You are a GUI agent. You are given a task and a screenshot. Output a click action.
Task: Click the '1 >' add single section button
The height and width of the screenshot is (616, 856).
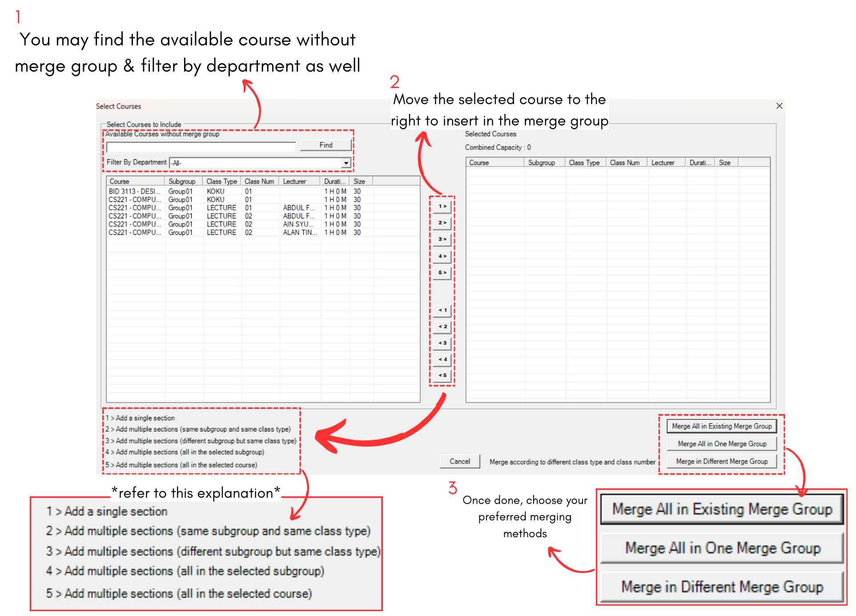pos(442,206)
